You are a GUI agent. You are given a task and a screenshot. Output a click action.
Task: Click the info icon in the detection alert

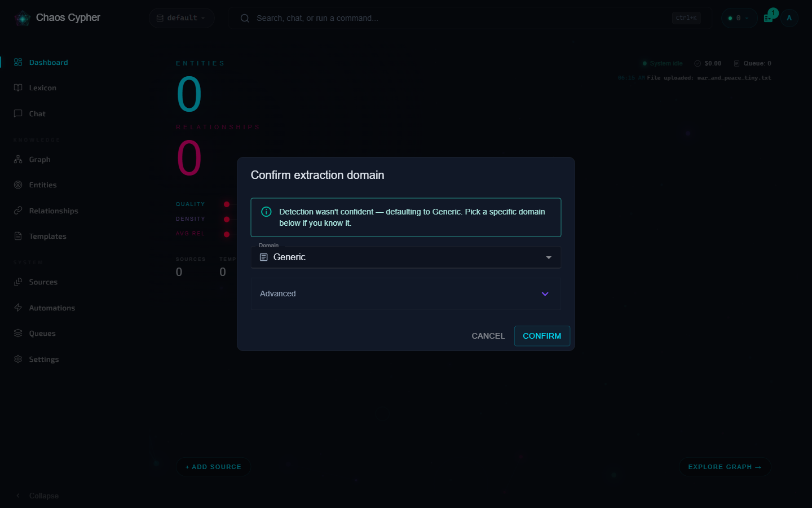[x=266, y=212]
